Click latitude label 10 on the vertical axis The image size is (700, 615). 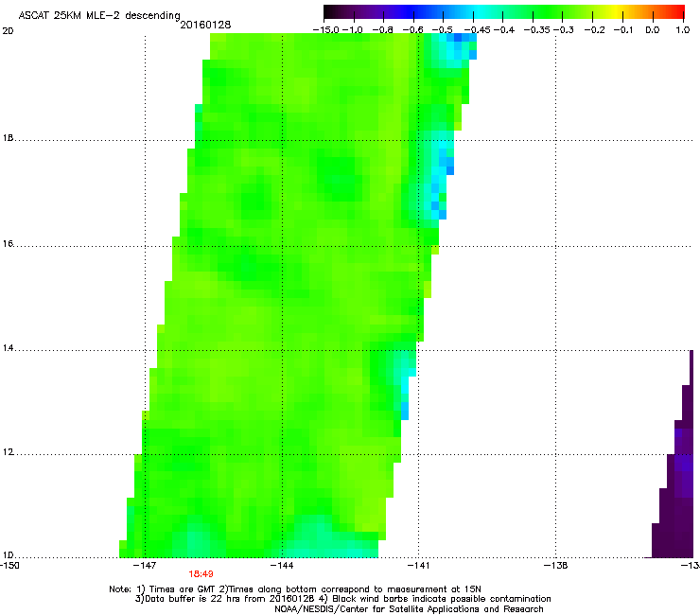8,555
